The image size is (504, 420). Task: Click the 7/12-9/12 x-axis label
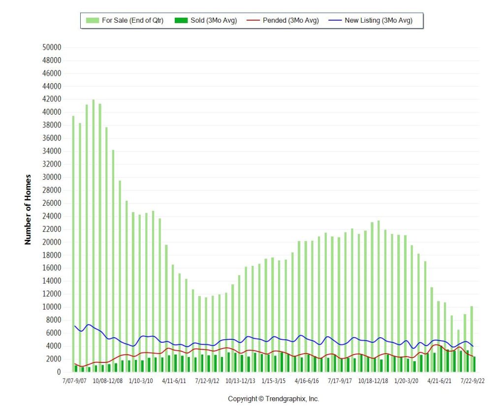(x=207, y=381)
